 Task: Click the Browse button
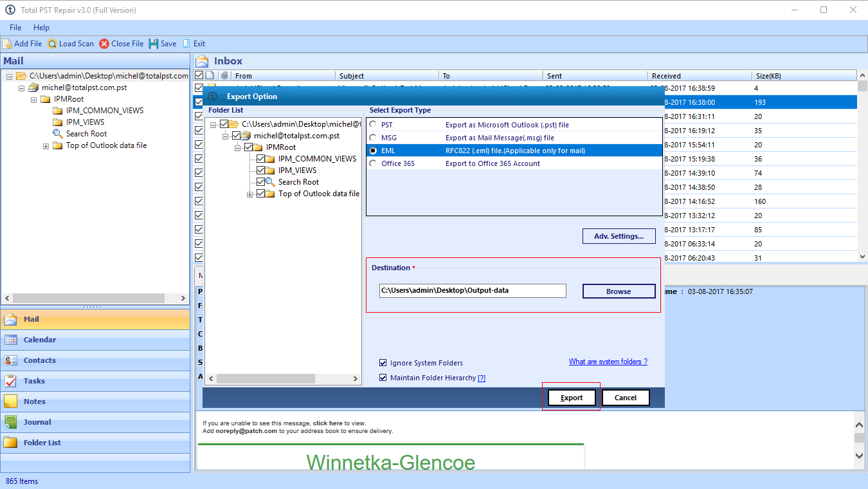[x=619, y=291]
